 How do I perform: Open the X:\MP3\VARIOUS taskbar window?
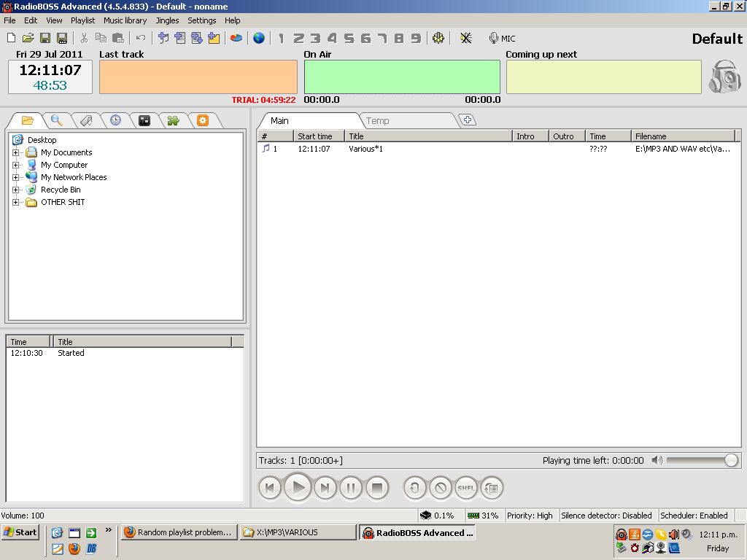point(298,532)
